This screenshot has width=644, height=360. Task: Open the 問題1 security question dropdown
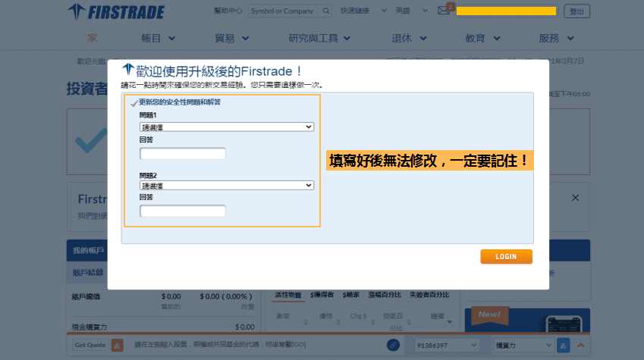tap(227, 127)
